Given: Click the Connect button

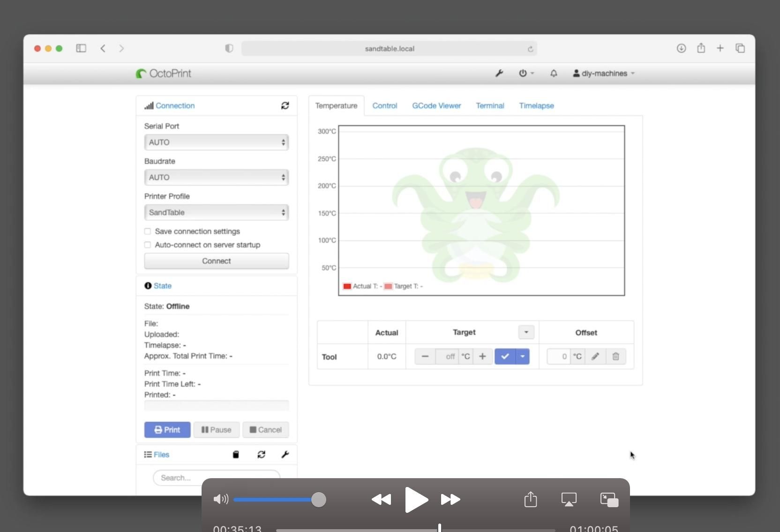Looking at the screenshot, I should (217, 261).
